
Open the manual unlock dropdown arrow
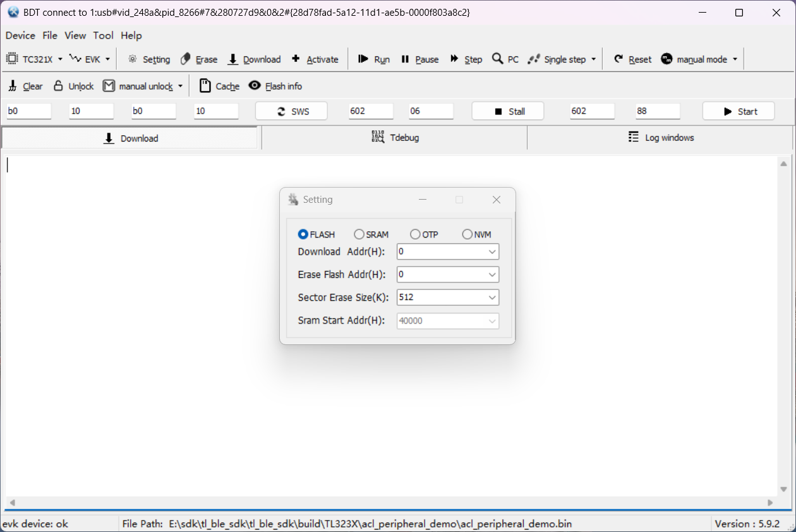[180, 86]
